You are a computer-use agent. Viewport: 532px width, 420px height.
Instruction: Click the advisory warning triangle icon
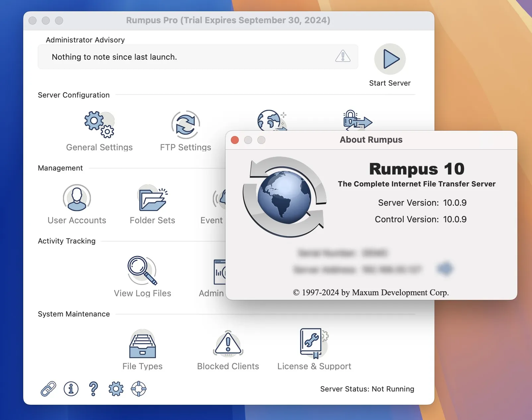pyautogui.click(x=343, y=56)
